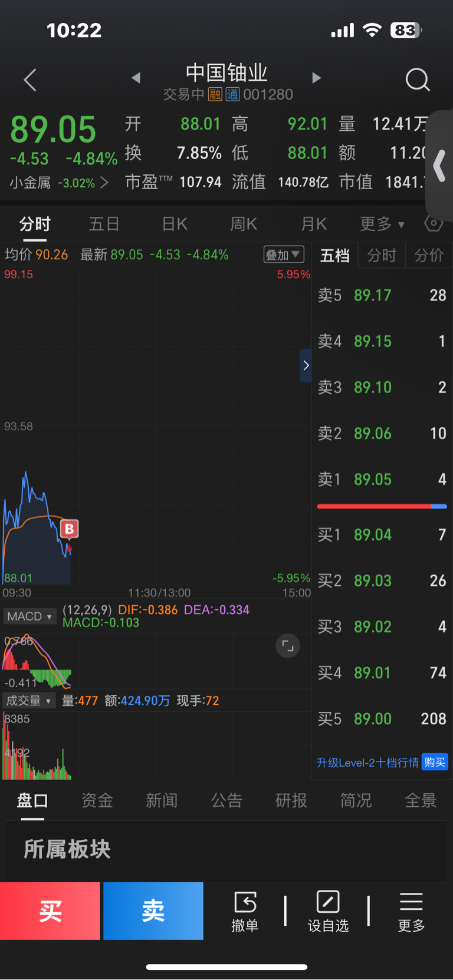The width and height of the screenshot is (453, 980).
Task: Open the 研报 research reports tab
Action: pos(291,800)
